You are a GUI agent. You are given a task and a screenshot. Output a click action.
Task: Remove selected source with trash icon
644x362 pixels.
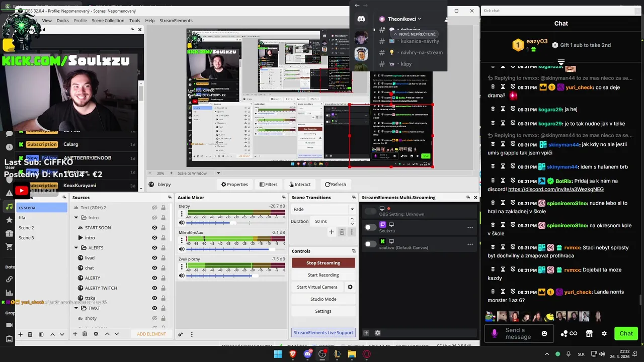tap(85, 334)
